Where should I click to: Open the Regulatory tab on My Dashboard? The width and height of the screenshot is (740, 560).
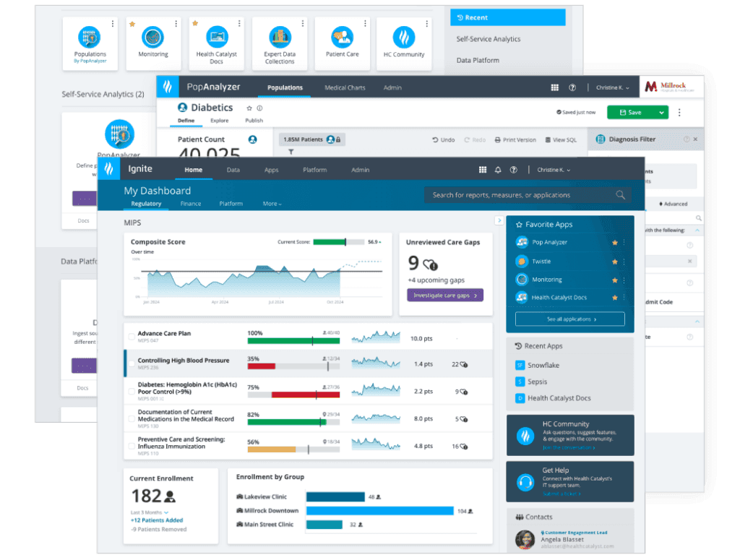147,204
